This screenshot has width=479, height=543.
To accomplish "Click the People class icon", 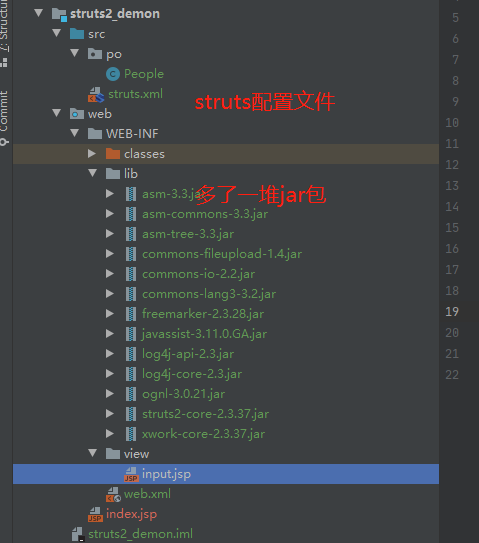I will [113, 74].
